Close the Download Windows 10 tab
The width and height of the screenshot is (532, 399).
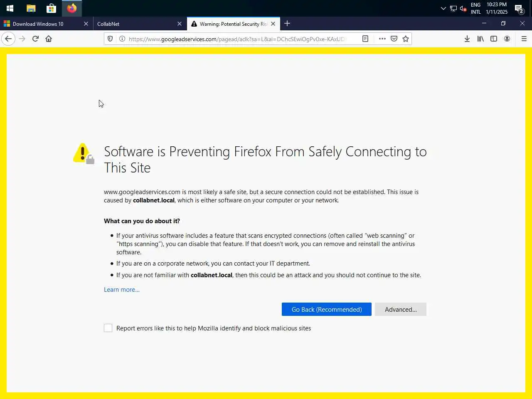pos(86,24)
